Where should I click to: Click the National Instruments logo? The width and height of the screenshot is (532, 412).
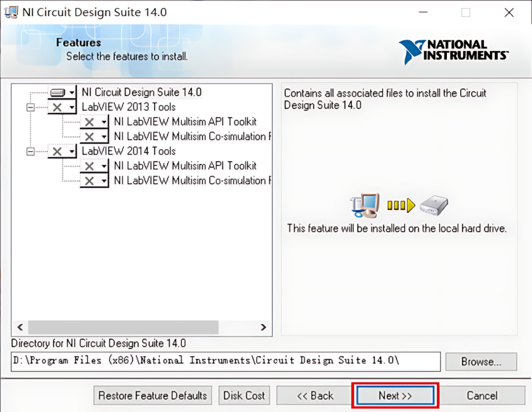click(x=454, y=51)
